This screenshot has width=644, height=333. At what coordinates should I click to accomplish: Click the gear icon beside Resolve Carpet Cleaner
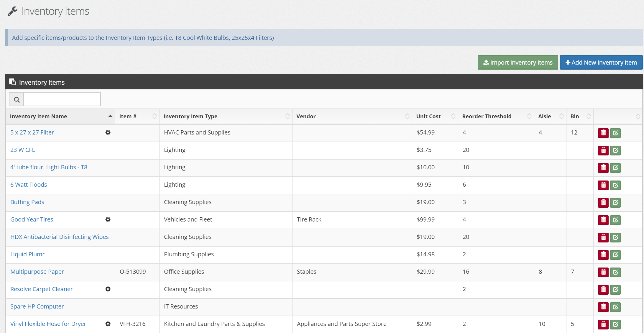point(108,289)
